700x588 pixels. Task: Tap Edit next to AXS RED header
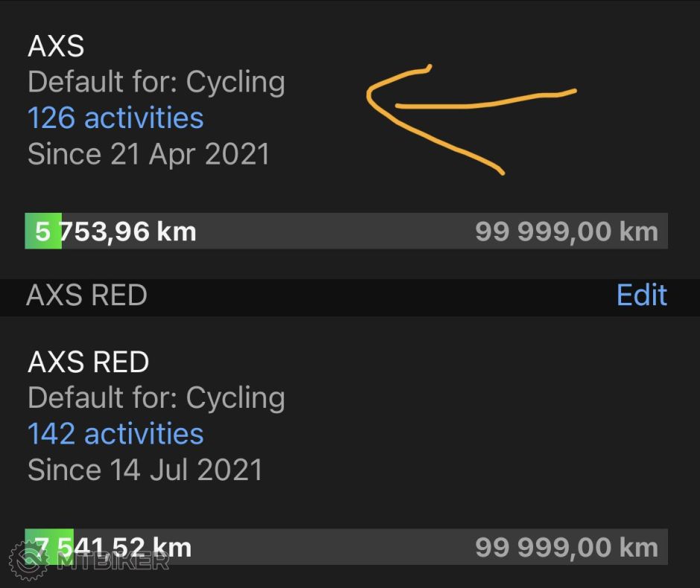point(641,295)
